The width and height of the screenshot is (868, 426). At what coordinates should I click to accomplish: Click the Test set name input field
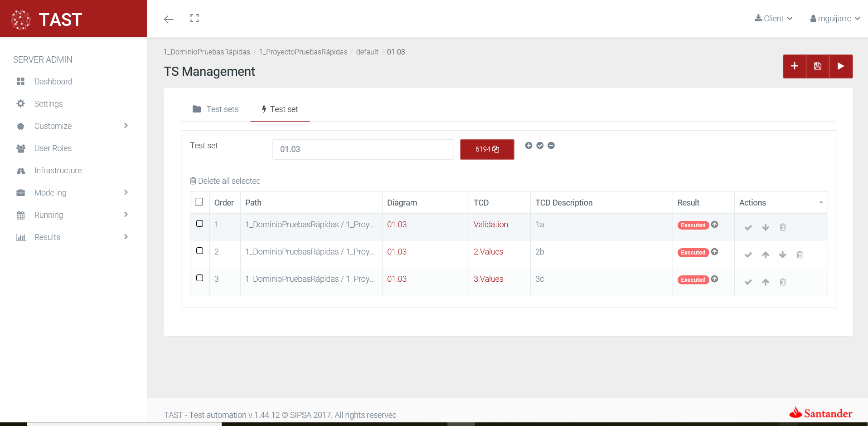click(363, 149)
